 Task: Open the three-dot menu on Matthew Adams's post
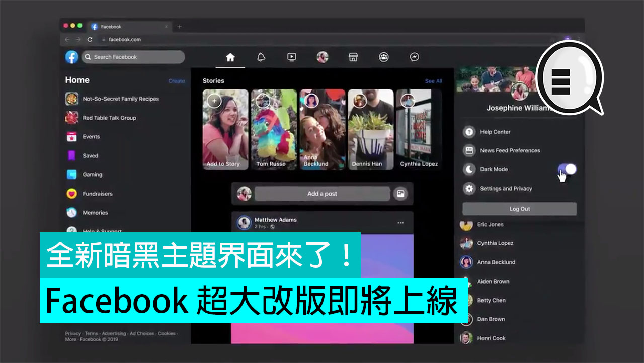click(400, 223)
